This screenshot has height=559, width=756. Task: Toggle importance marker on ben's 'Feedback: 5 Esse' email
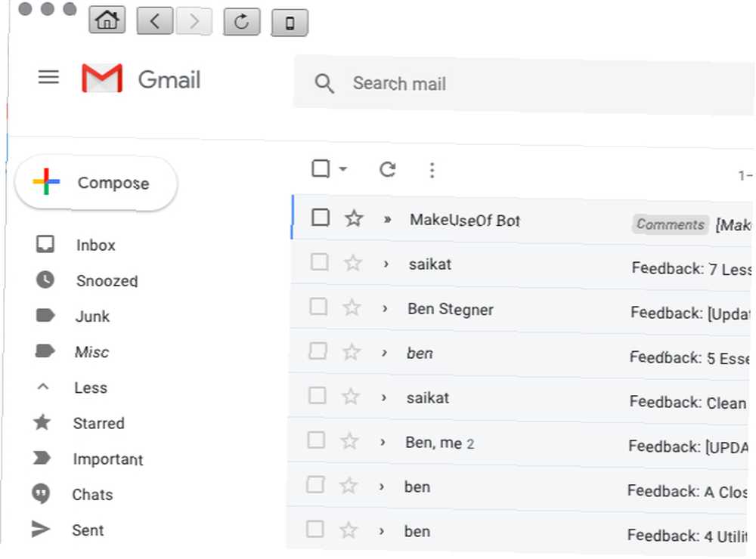pyautogui.click(x=384, y=354)
